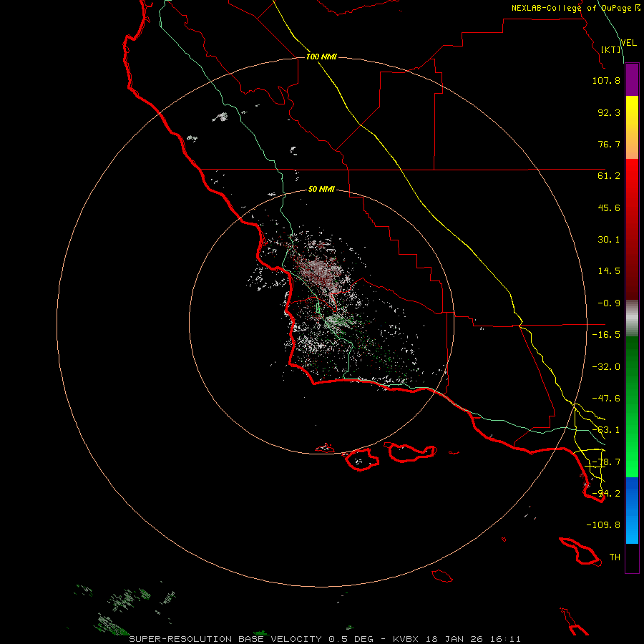Click the 100 NMI range ring label
The height and width of the screenshot is (644, 644).
pos(321,57)
